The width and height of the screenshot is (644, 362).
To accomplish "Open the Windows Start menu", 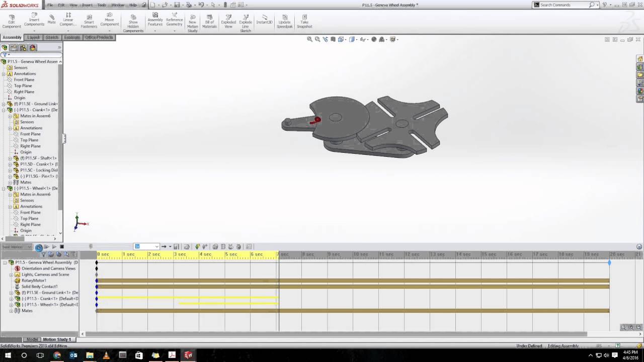I will (8, 355).
